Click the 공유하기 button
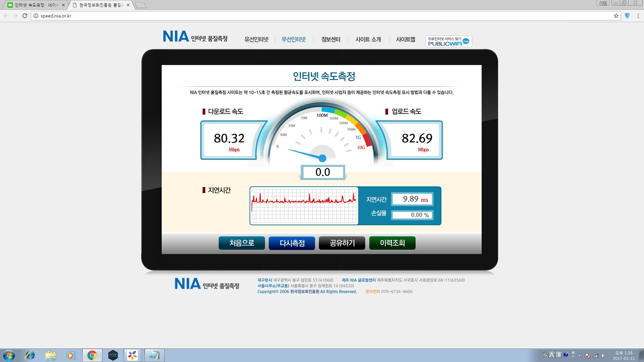This screenshot has height=362, width=644. click(x=342, y=243)
